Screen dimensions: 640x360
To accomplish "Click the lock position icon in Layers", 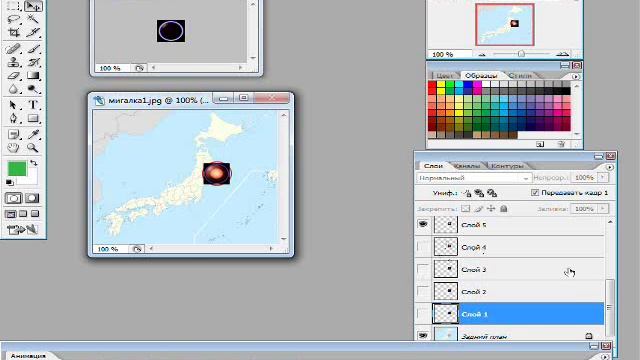I will click(491, 209).
